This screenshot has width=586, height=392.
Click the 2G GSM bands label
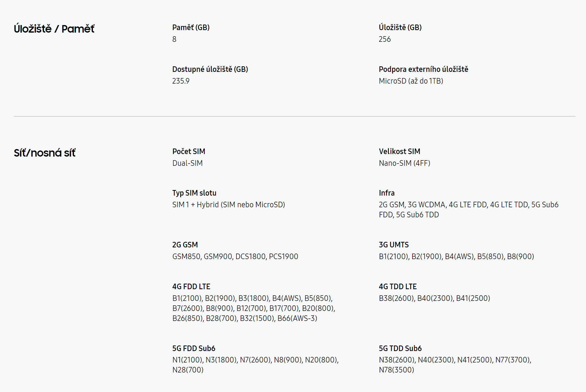pyautogui.click(x=185, y=245)
